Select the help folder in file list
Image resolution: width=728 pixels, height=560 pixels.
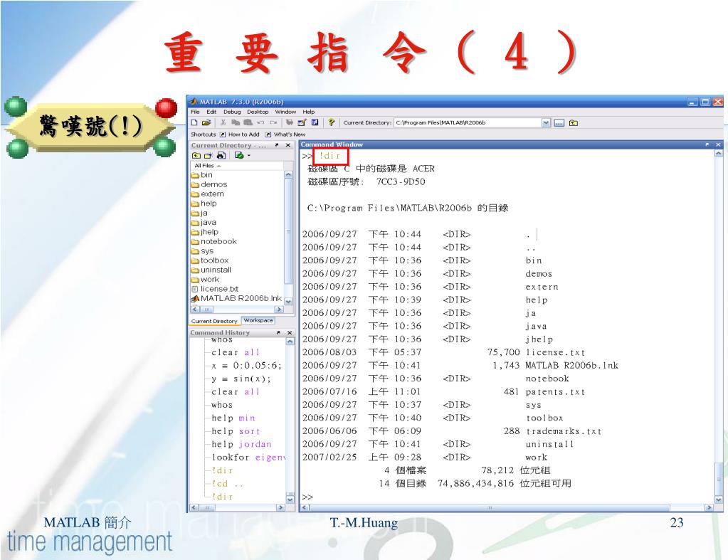[x=204, y=204]
